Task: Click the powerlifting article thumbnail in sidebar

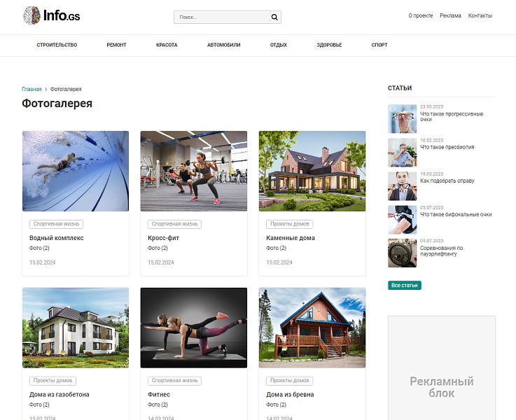Action: 402,253
